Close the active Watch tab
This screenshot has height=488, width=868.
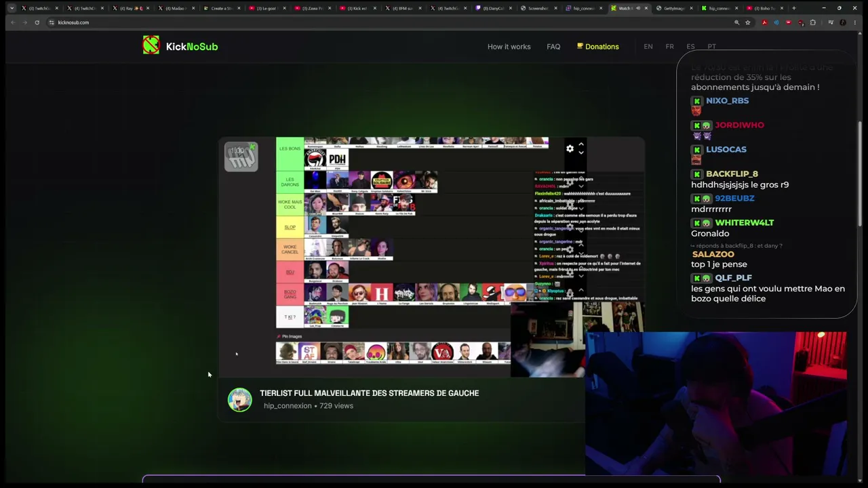(647, 8)
